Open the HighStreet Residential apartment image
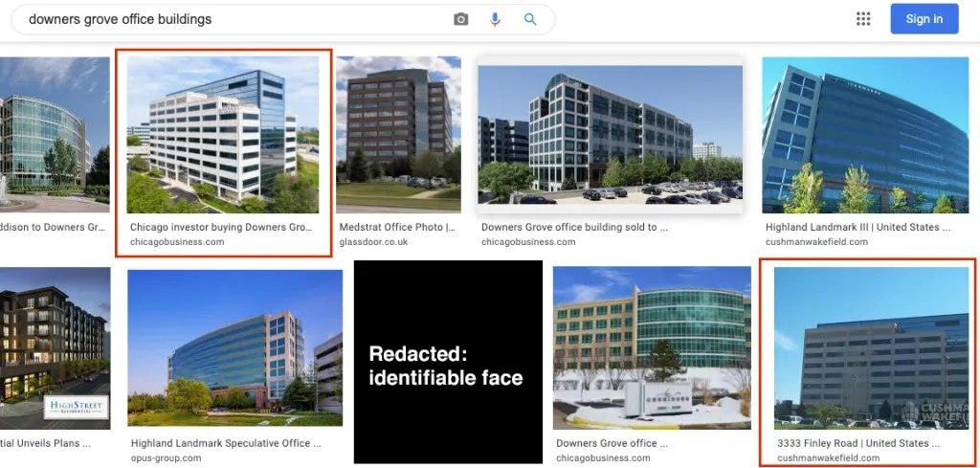The height and width of the screenshot is (468, 980). pos(55,347)
